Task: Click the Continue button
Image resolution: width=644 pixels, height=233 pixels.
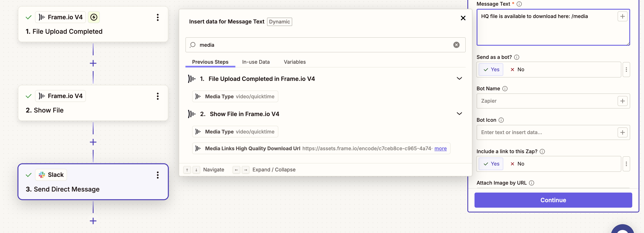Action: pos(553,200)
